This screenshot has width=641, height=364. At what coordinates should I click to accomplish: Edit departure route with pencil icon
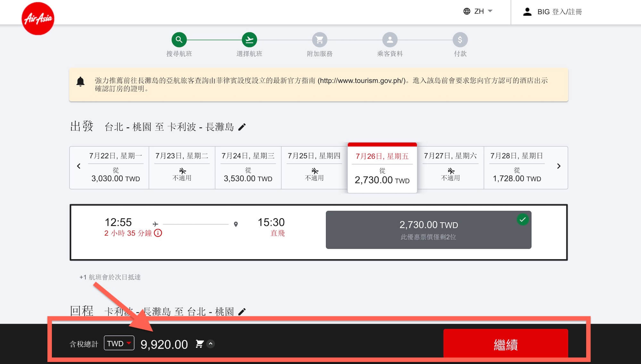242,127
